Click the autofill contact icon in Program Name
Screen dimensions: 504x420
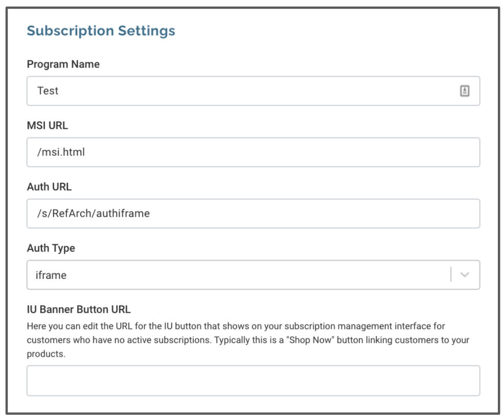click(x=465, y=91)
